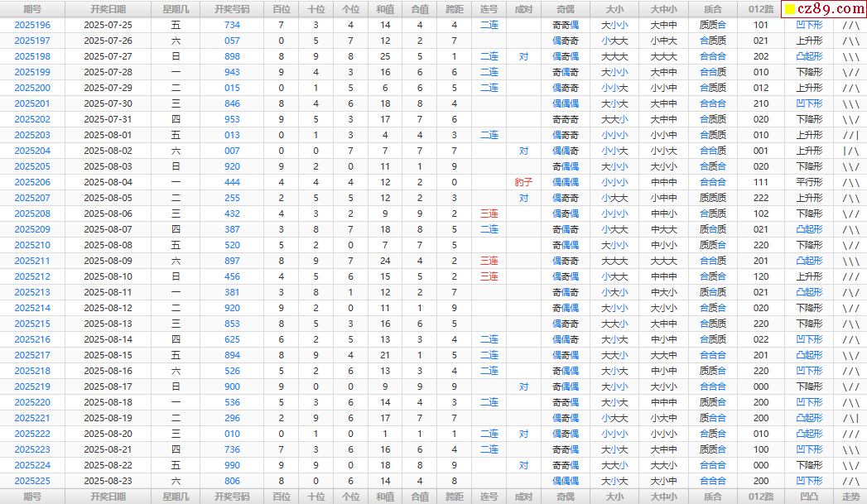
Task: Click the 开奖日期 column header at top
Action: click(108, 9)
